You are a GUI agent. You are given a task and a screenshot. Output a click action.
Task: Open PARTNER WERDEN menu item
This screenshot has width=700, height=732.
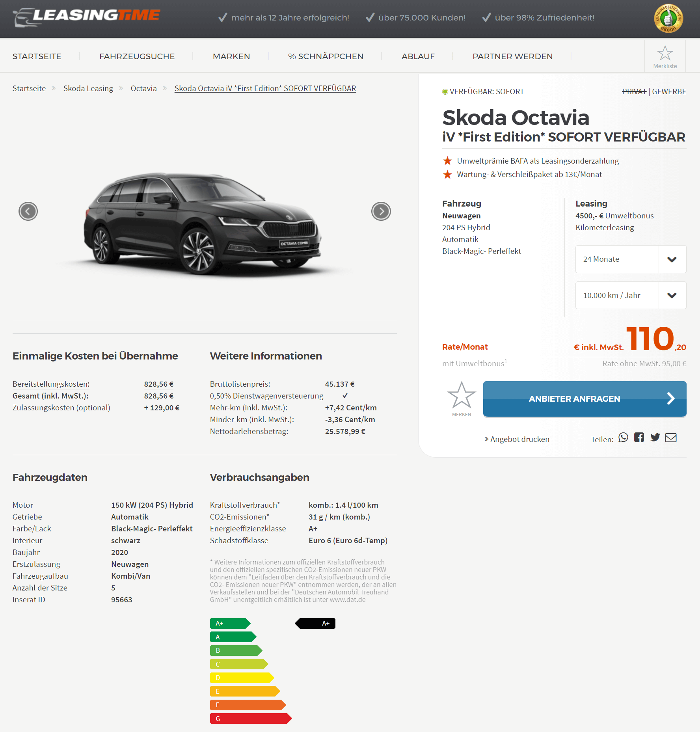click(512, 56)
